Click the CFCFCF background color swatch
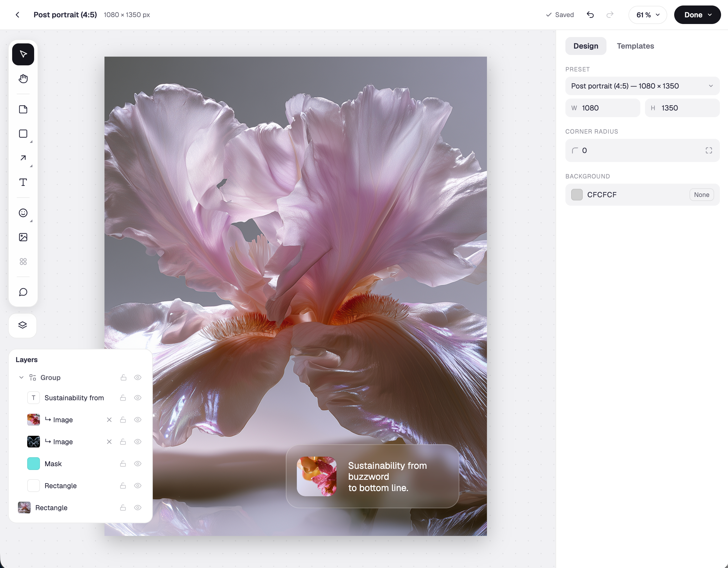 (577, 195)
